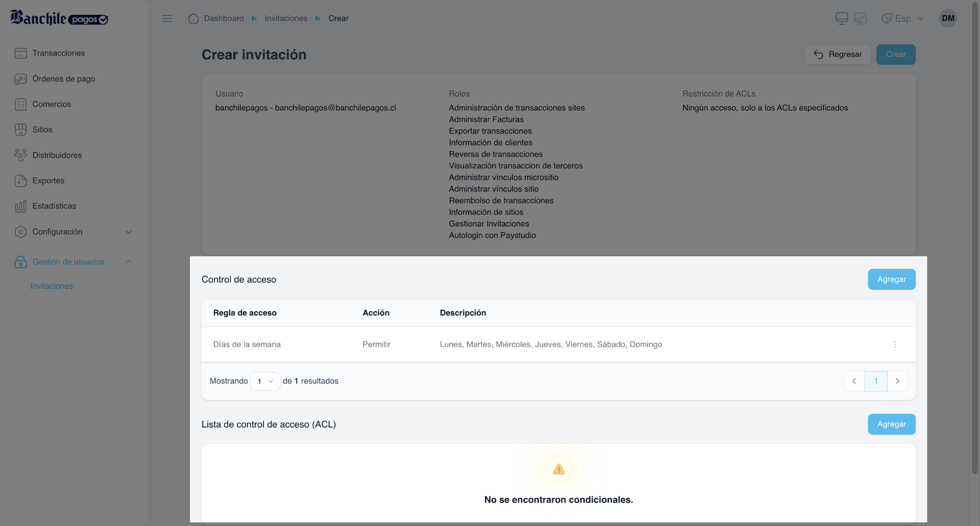This screenshot has width=980, height=526.
Task: Open Estadísticas in the sidebar
Action: pyautogui.click(x=54, y=206)
